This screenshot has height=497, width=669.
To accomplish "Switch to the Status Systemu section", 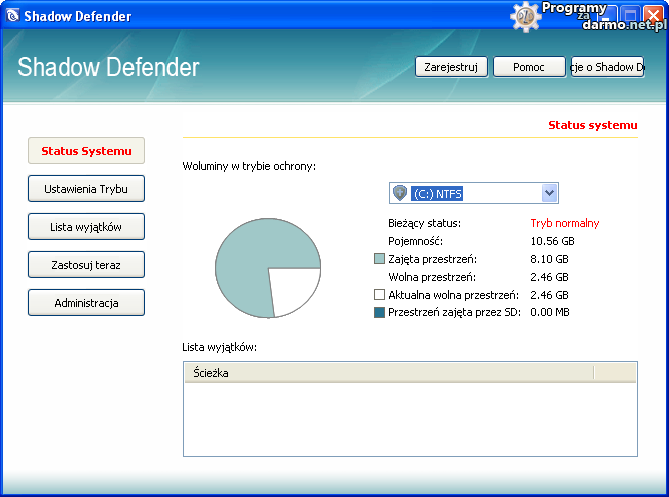I will pyautogui.click(x=86, y=151).
